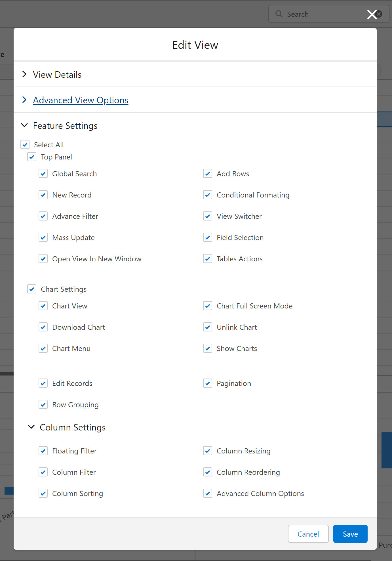Click the search magnifier icon
The width and height of the screenshot is (392, 561).
pos(279,14)
